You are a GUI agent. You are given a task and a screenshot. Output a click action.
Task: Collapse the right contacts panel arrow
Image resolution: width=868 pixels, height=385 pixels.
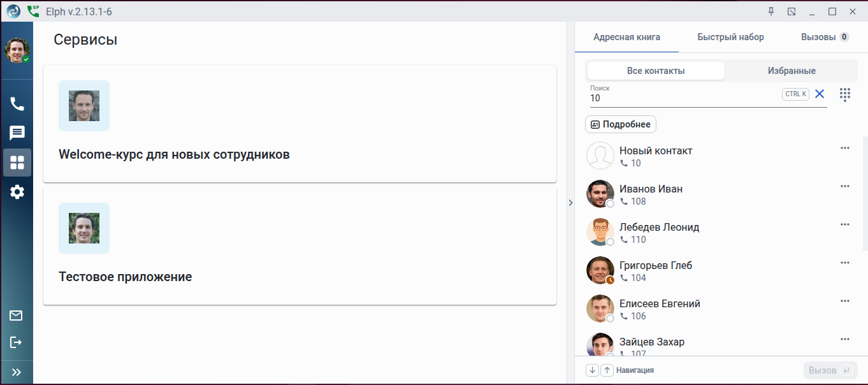click(x=570, y=203)
